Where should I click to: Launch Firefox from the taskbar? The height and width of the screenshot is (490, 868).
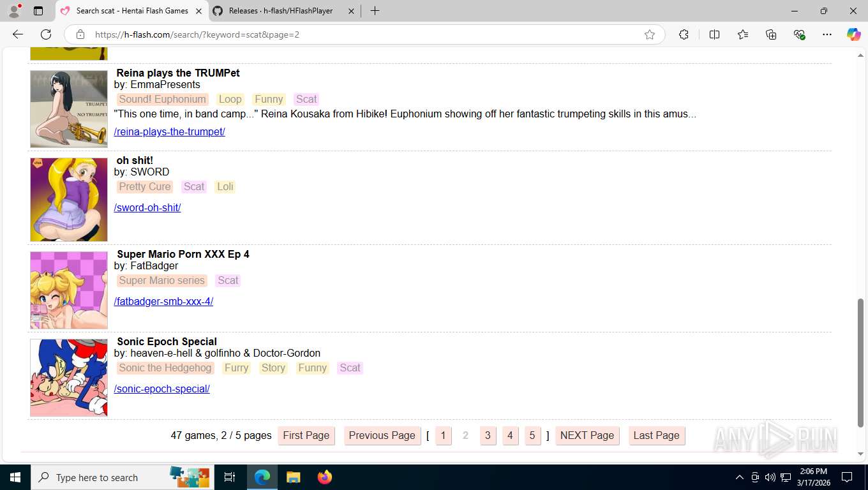pyautogui.click(x=325, y=477)
